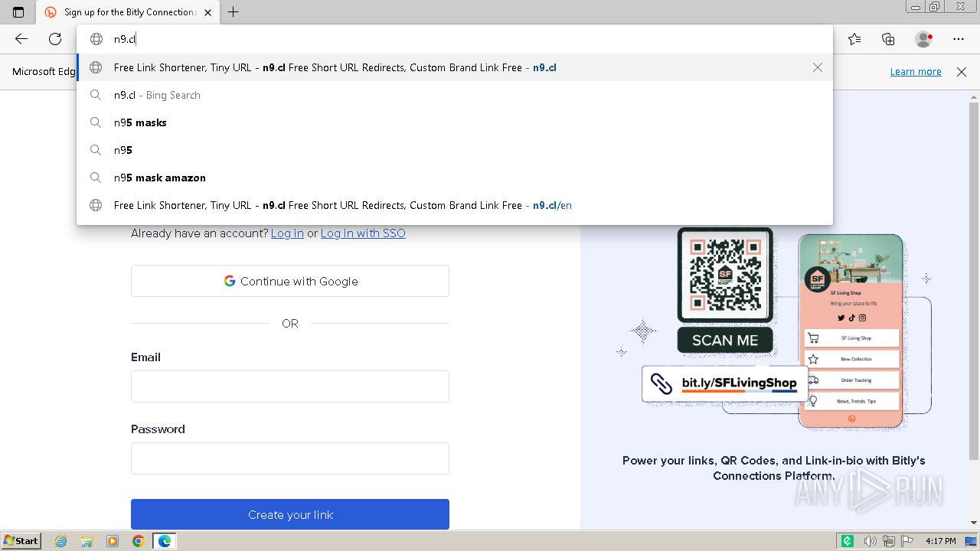Launch Internet Explorer from taskbar
The height and width of the screenshot is (551, 980).
coord(60,541)
